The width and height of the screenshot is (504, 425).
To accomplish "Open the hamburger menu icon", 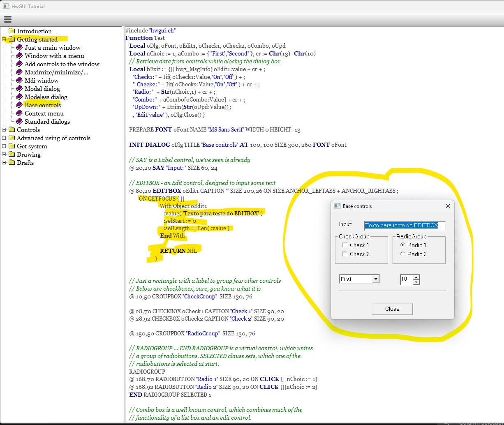I will click(7, 19).
